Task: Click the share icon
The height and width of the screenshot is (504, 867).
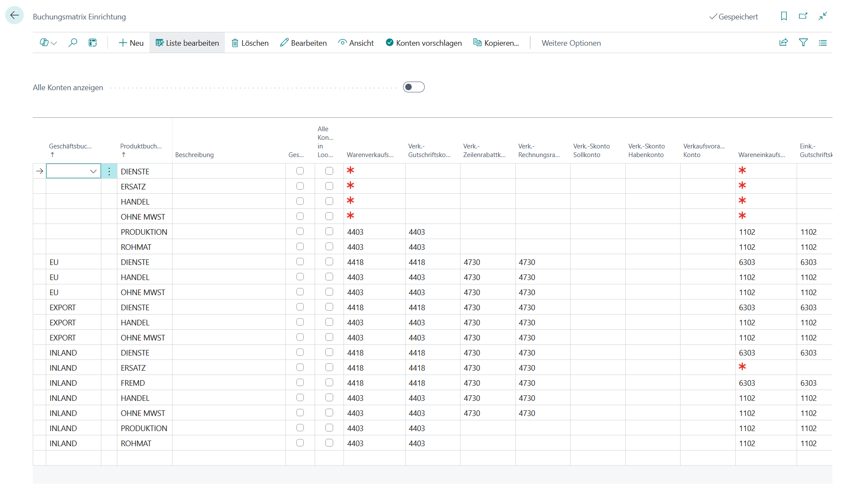Action: point(783,42)
